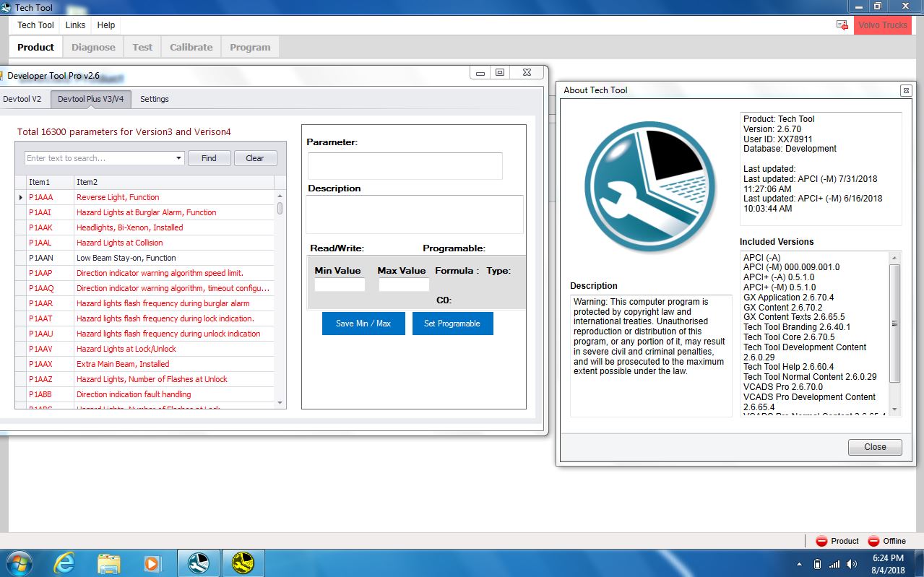Image resolution: width=924 pixels, height=577 pixels.
Task: Click Set Programable button
Action: coord(452,324)
